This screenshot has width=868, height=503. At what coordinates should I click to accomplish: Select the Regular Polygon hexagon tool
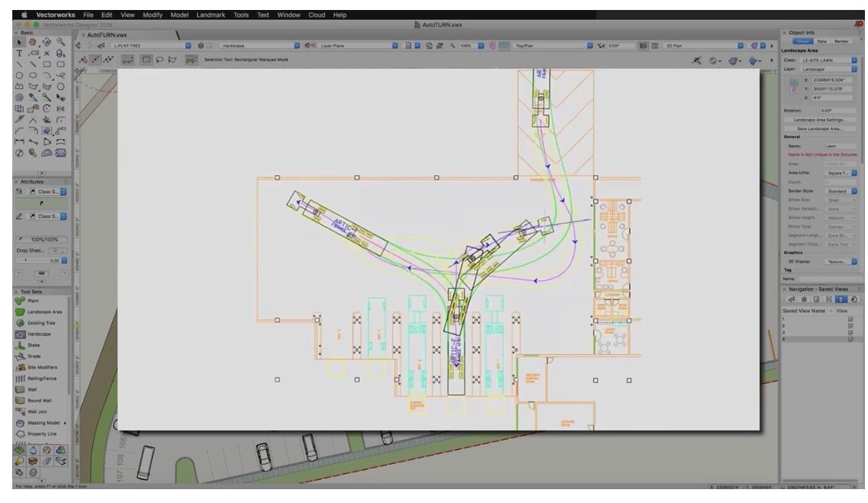click(x=61, y=86)
